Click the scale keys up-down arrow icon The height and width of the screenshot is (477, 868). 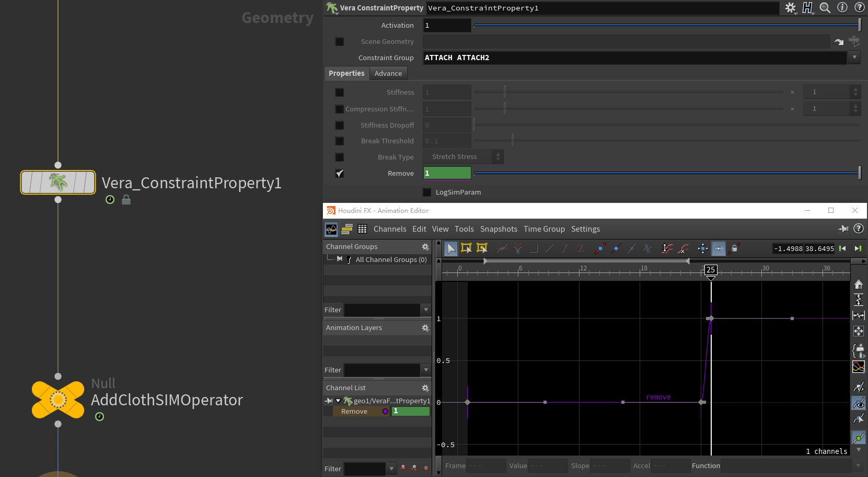[667, 248]
